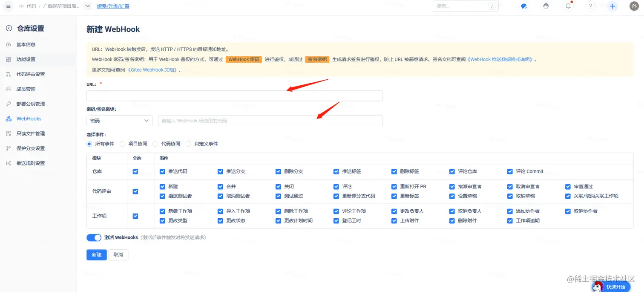Click the 功能设置 grid icon
The height and width of the screenshot is (292, 644).
9,59
